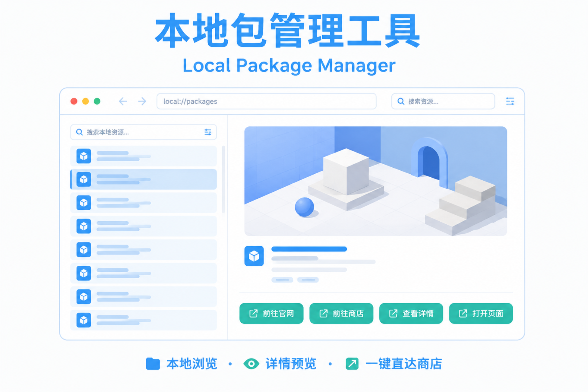Image resolution: width=588 pixels, height=392 pixels.
Task: Select the last package row in list
Action: tap(144, 320)
